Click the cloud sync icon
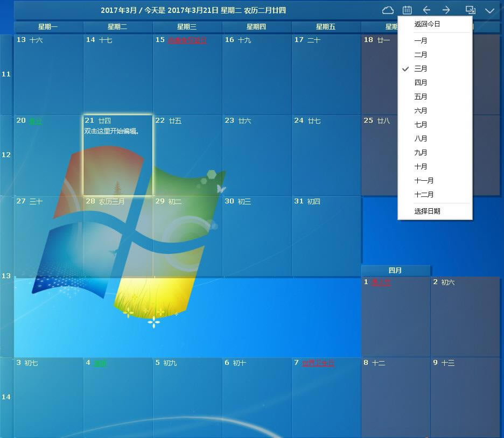 (x=388, y=10)
